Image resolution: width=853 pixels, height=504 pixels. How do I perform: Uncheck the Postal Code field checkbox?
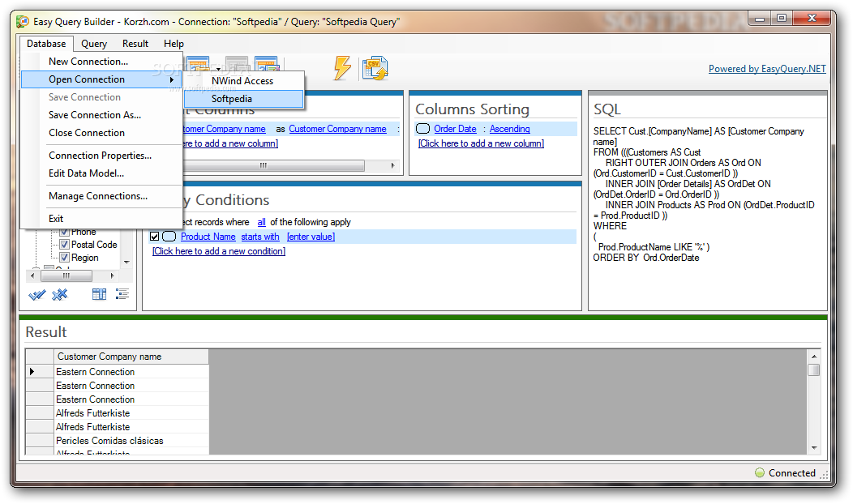point(64,245)
